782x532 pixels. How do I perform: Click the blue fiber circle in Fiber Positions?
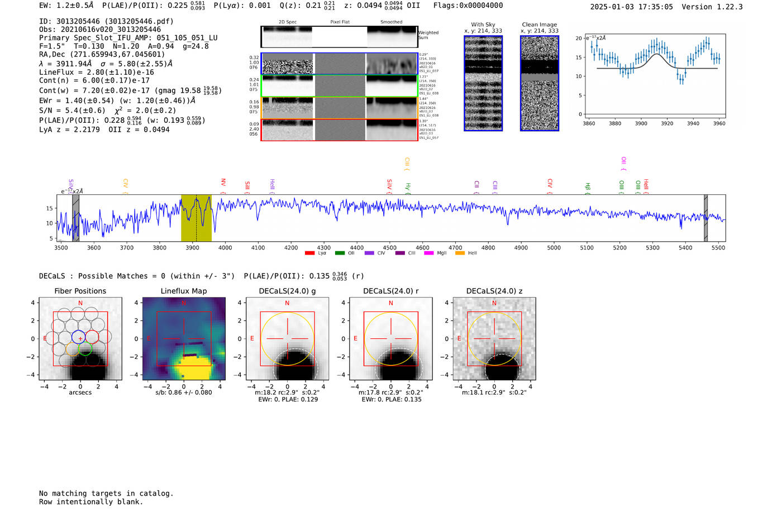78,337
